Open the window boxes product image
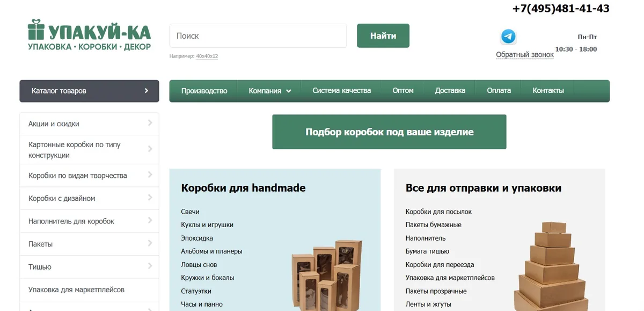The height and width of the screenshot is (311, 644). coord(326,275)
